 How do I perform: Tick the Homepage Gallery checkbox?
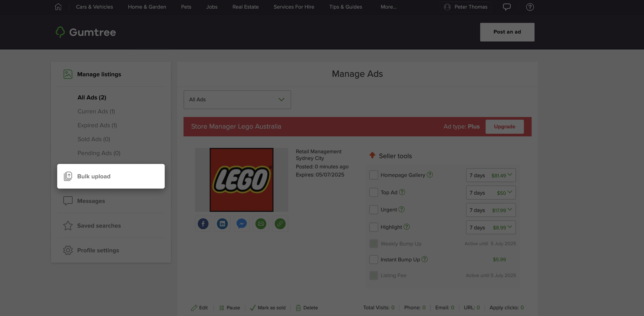pos(374,175)
